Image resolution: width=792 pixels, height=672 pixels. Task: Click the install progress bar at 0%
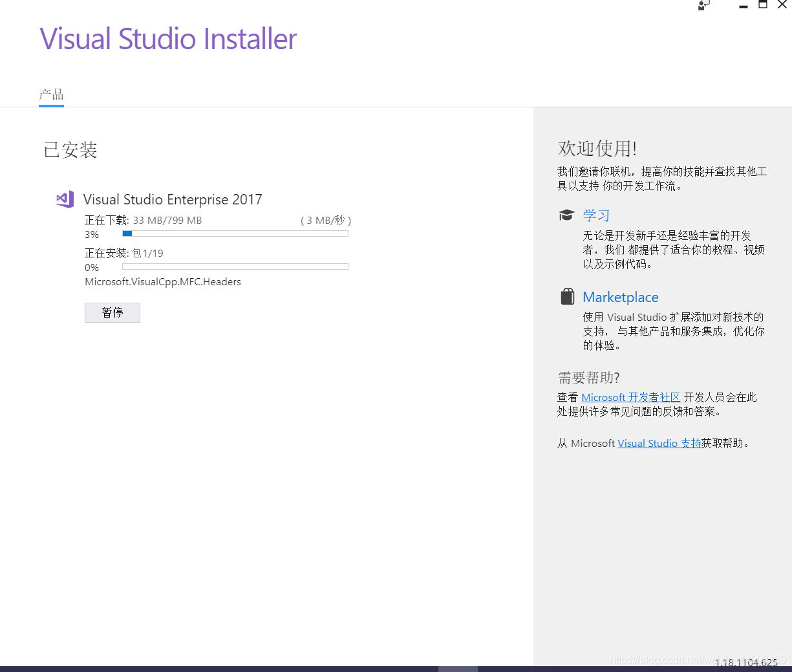point(235,266)
